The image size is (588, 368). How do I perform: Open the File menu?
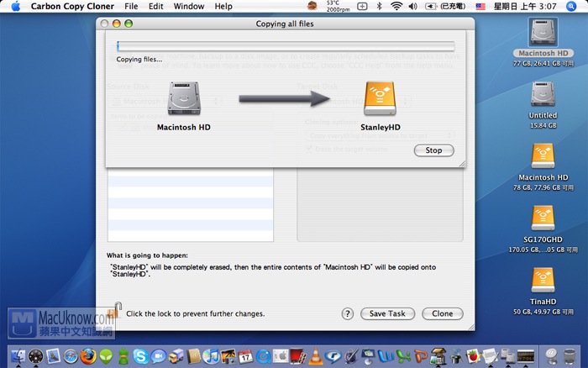[131, 7]
